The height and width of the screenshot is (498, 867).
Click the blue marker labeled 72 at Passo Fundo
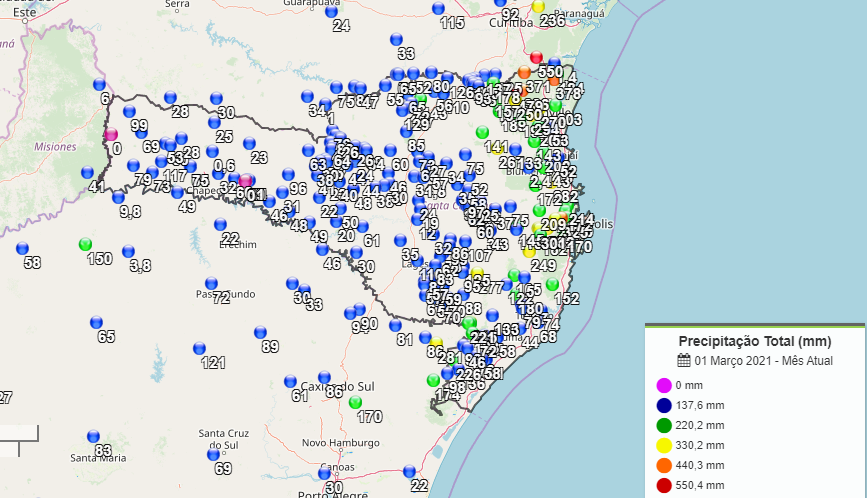[211, 284]
